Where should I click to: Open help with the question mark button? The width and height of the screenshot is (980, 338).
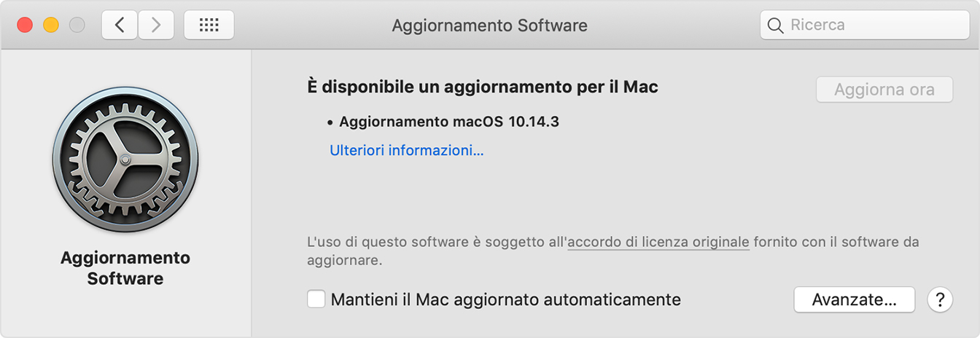pyautogui.click(x=940, y=299)
